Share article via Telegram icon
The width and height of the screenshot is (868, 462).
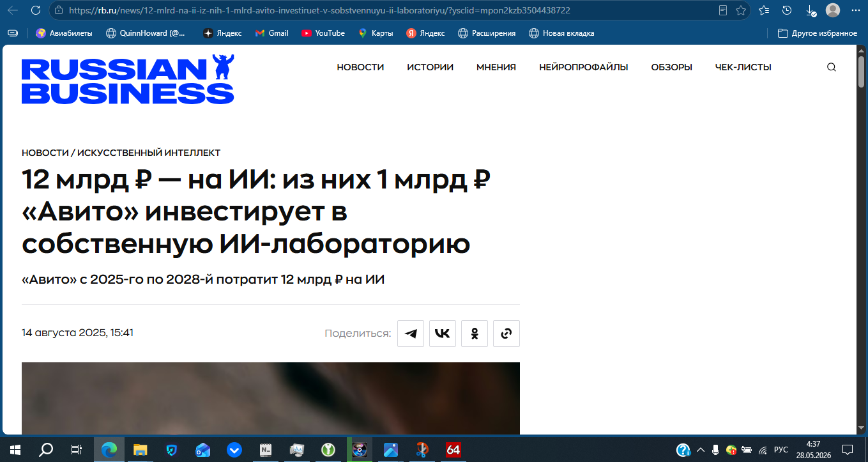click(x=411, y=334)
